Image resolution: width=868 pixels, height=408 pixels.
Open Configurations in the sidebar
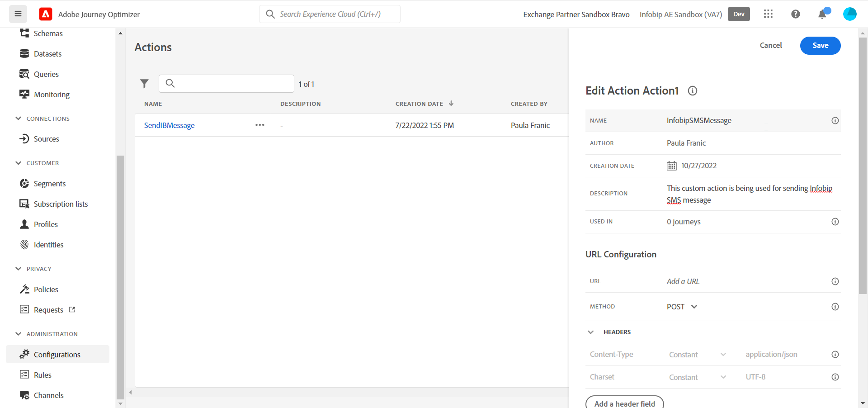57,355
